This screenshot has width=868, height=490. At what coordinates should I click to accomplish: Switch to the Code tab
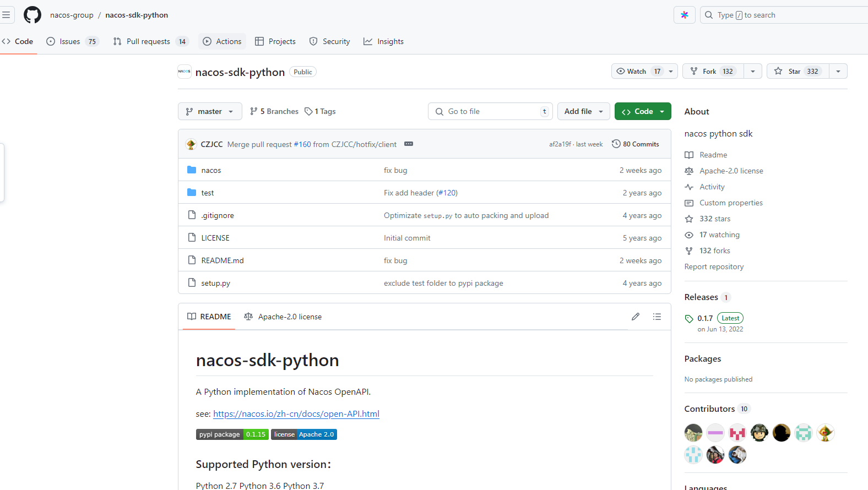[18, 41]
